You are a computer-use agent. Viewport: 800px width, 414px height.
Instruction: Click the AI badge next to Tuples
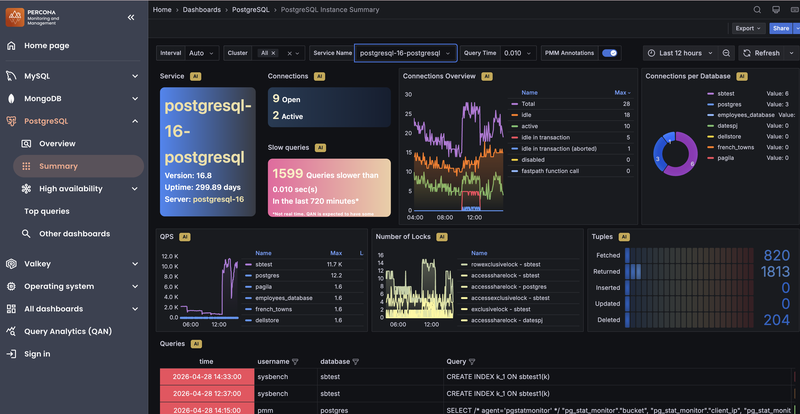pos(623,237)
